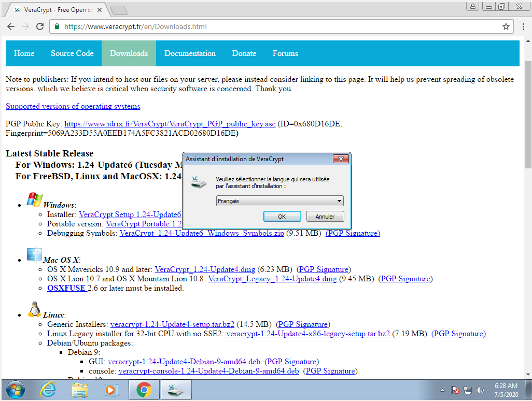Close the VeraCrypt installer dialog
The width and height of the screenshot is (532, 401).
(x=341, y=159)
